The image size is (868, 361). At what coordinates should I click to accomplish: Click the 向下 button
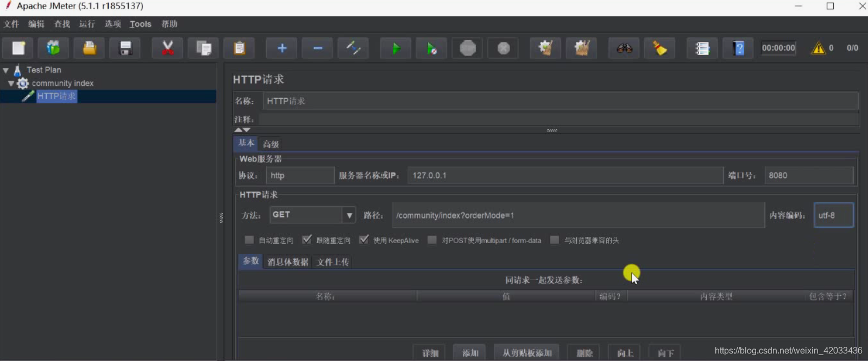click(x=665, y=353)
